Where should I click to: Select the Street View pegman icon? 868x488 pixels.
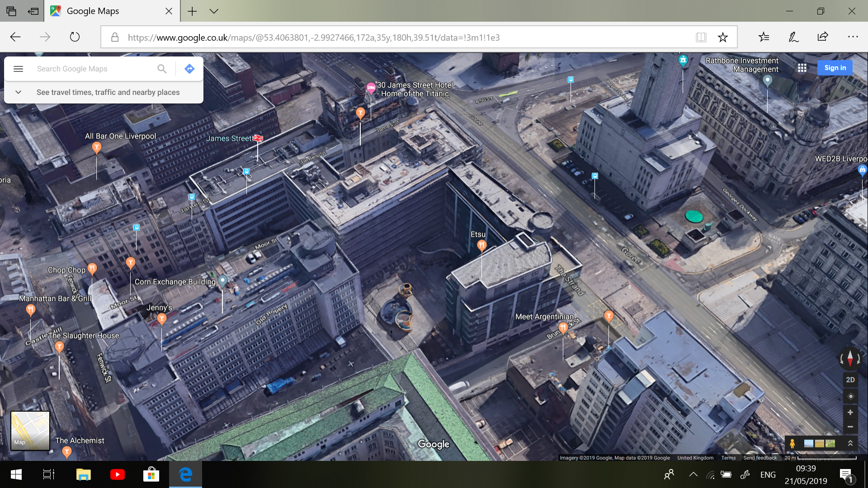[x=792, y=444]
